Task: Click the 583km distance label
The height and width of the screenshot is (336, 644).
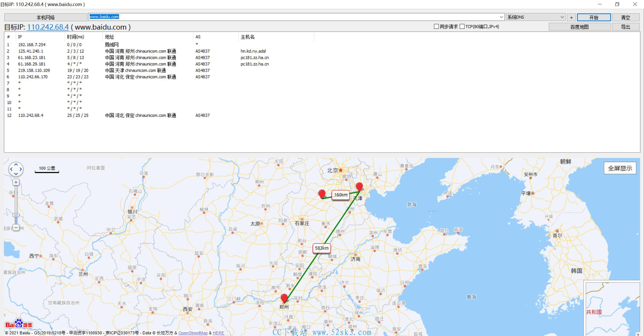Action: (322, 248)
